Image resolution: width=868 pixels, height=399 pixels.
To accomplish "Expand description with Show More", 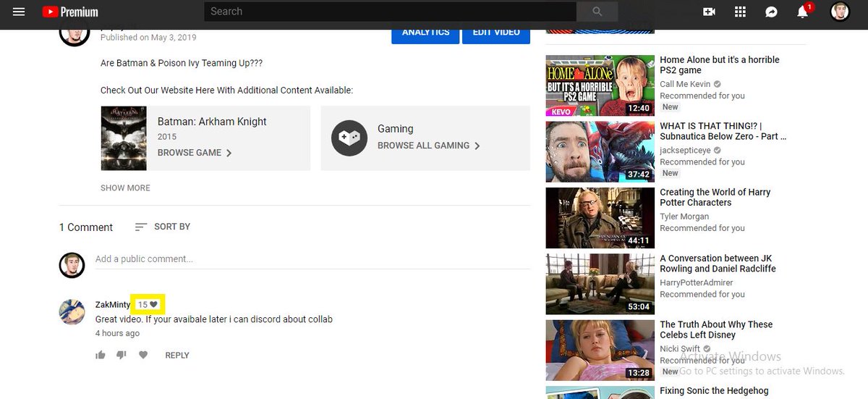I will (x=125, y=188).
